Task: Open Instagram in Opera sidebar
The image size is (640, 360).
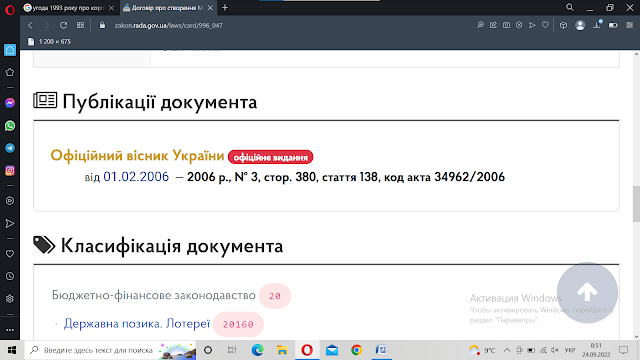Action: coord(10,171)
